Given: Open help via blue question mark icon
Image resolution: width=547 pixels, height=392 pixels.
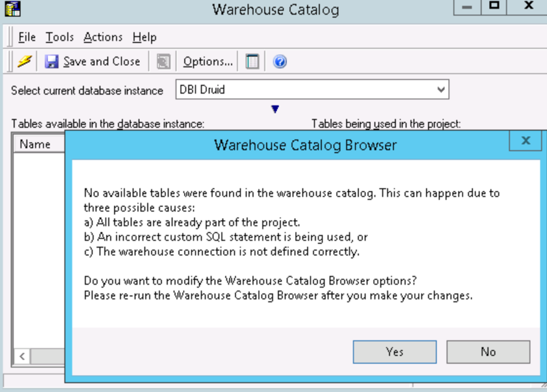Looking at the screenshot, I should pyautogui.click(x=280, y=61).
